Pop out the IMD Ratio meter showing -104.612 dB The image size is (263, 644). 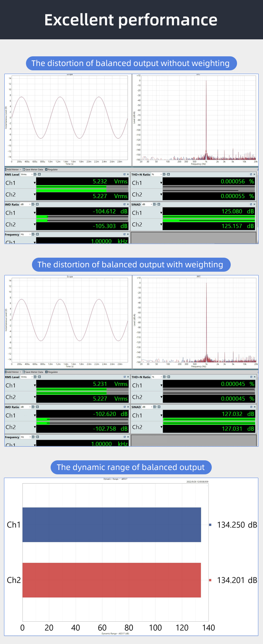(x=125, y=204)
